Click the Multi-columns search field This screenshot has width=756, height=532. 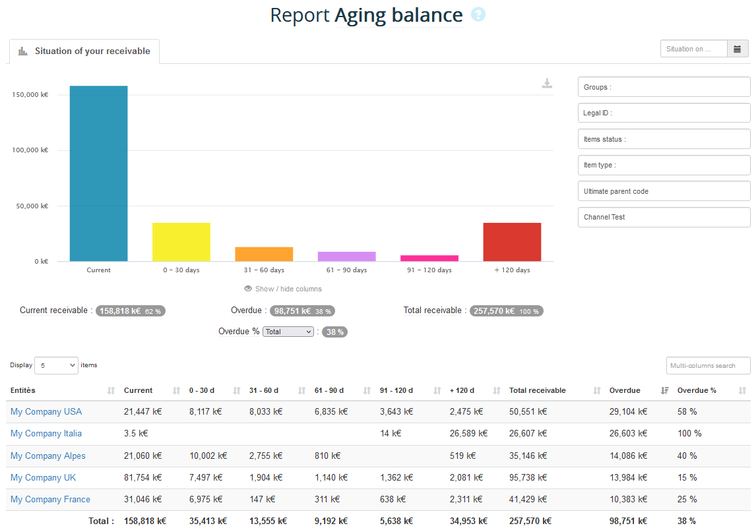click(708, 366)
